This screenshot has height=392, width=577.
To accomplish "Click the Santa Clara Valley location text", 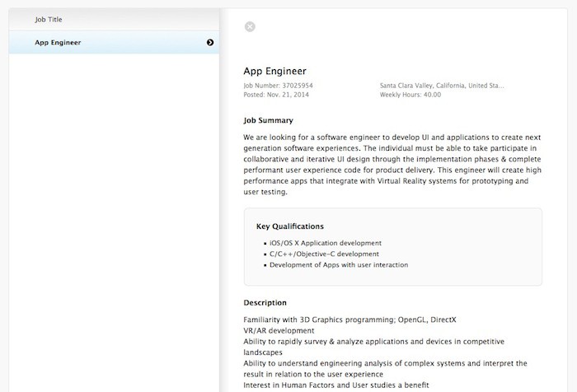I will click(442, 85).
